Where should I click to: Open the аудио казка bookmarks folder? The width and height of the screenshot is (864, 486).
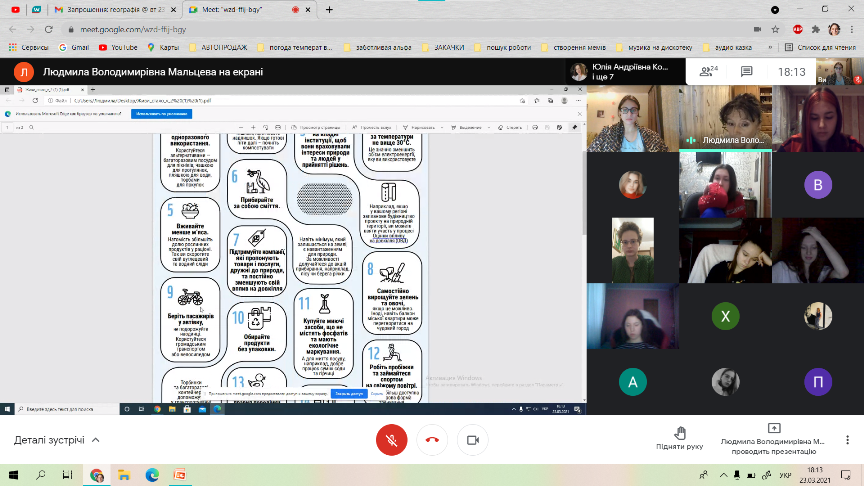pyautogui.click(x=727, y=47)
